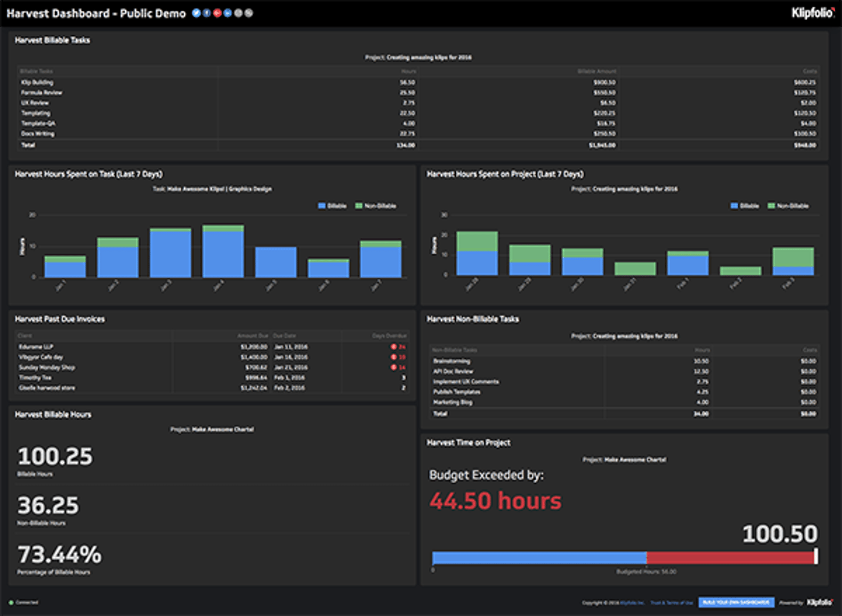
Task: Click the red exceeded segment of budget bar
Action: [x=730, y=558]
